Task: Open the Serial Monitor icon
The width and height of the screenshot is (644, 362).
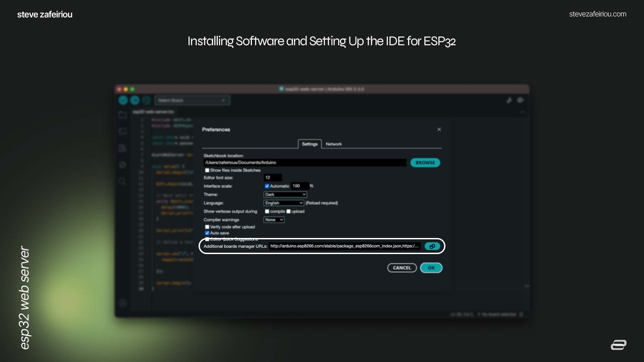Action: (521, 100)
